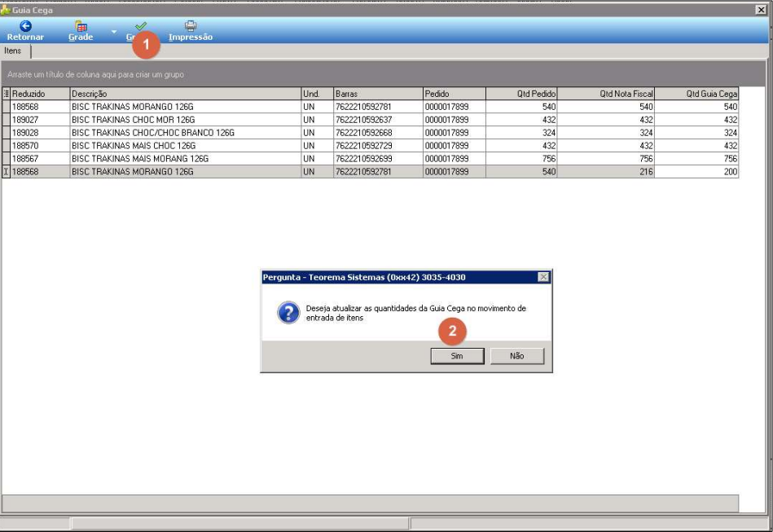Close the Pergunta dialog
The image size is (773, 532).
(x=543, y=277)
